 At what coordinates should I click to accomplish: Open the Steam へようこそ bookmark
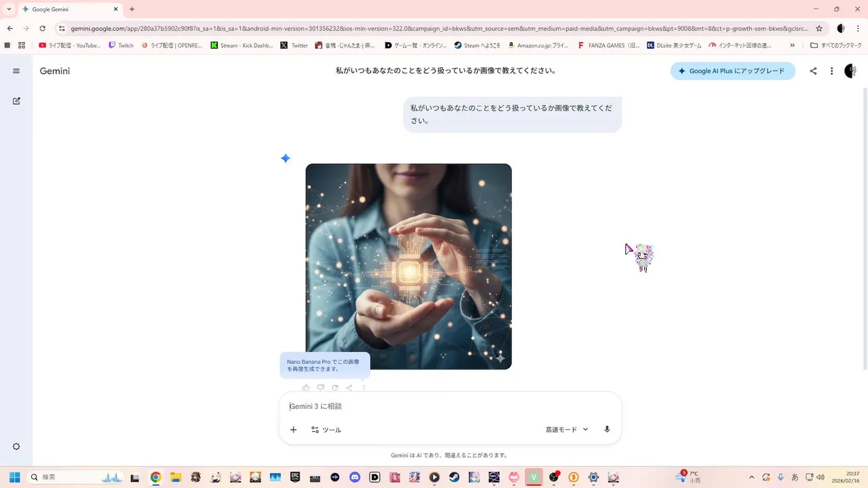[476, 45]
